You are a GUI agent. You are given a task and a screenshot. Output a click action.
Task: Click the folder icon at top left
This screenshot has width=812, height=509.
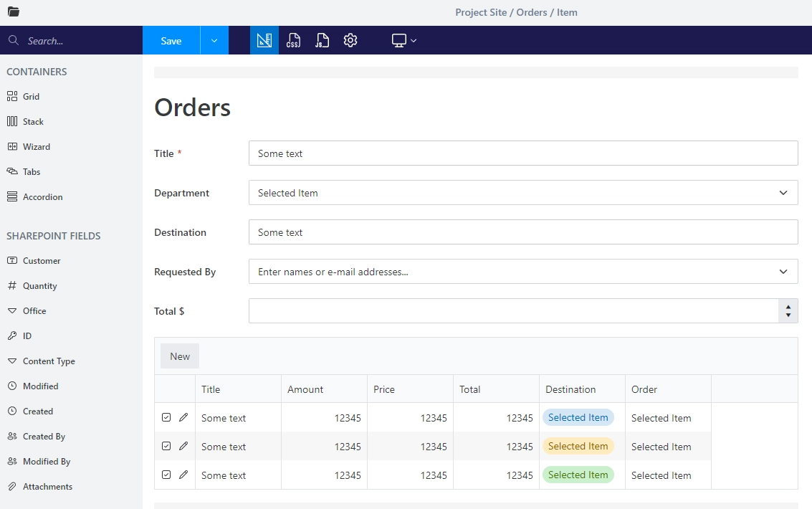coord(13,12)
